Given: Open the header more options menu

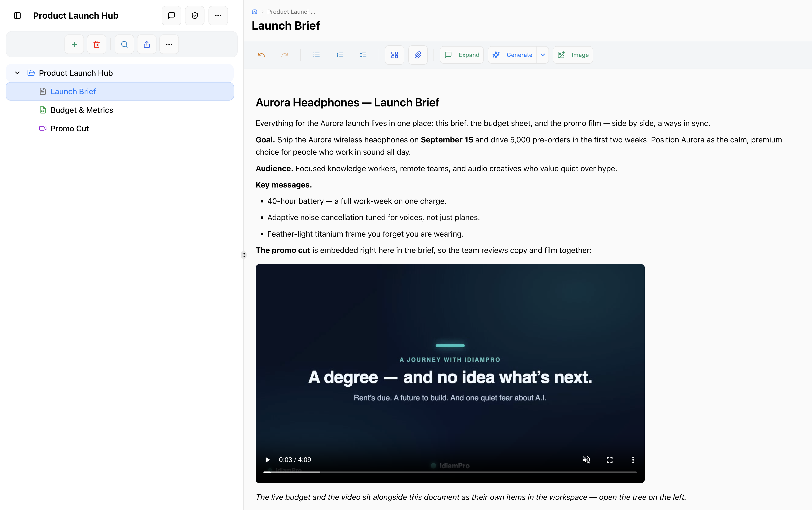Looking at the screenshot, I should [x=218, y=15].
